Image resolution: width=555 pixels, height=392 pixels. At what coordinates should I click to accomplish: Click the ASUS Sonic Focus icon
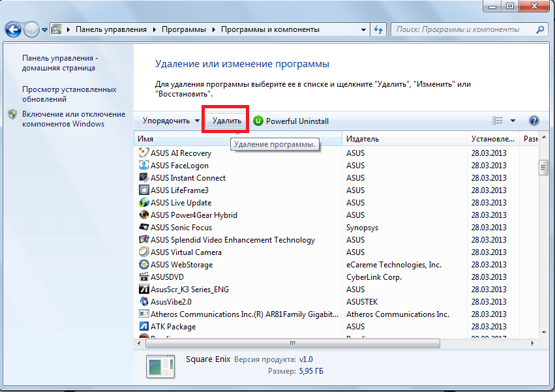[x=143, y=227]
